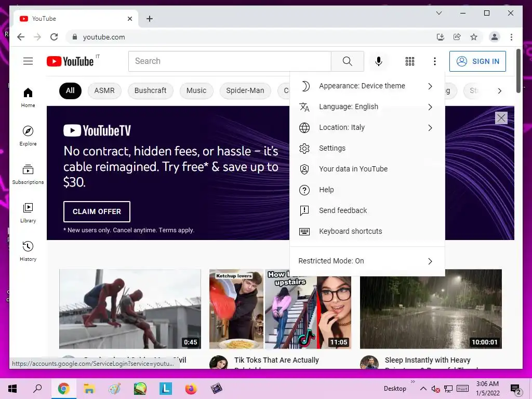Share this page via the address bar icon

coord(457,37)
